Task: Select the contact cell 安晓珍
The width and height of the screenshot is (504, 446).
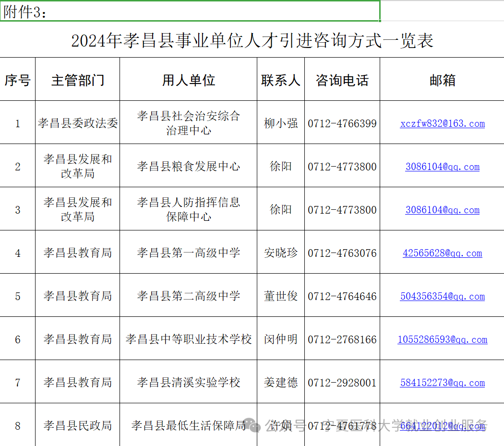Action: point(281,252)
